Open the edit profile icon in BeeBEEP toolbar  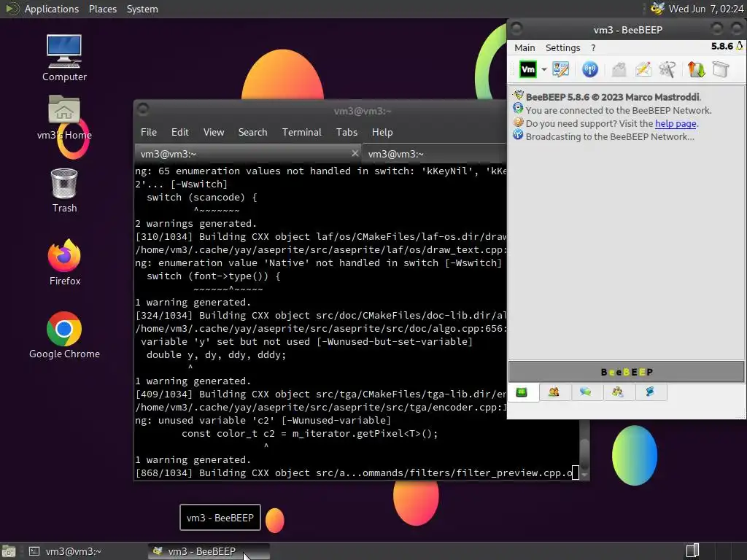point(561,69)
